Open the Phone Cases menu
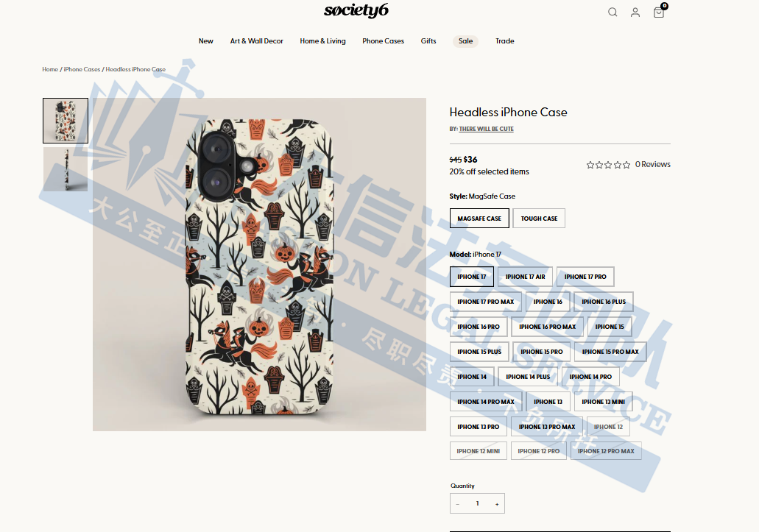The height and width of the screenshot is (532, 759). click(x=383, y=41)
